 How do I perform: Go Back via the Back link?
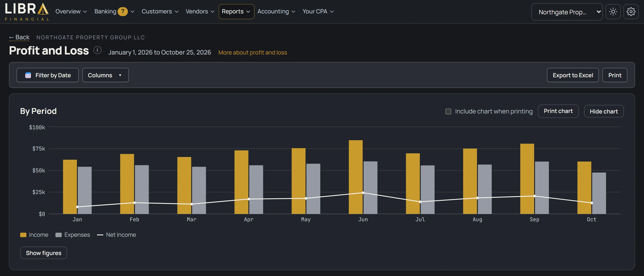pos(19,37)
